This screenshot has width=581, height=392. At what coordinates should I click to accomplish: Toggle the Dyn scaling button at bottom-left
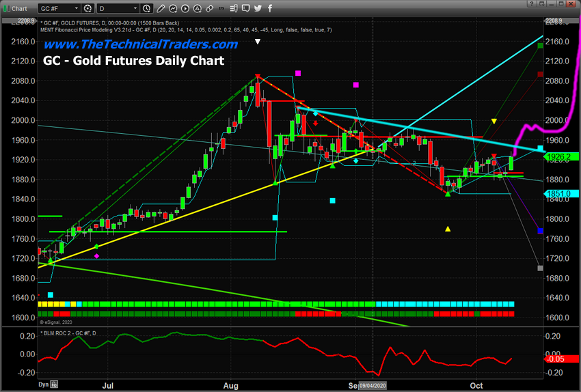pos(43,386)
